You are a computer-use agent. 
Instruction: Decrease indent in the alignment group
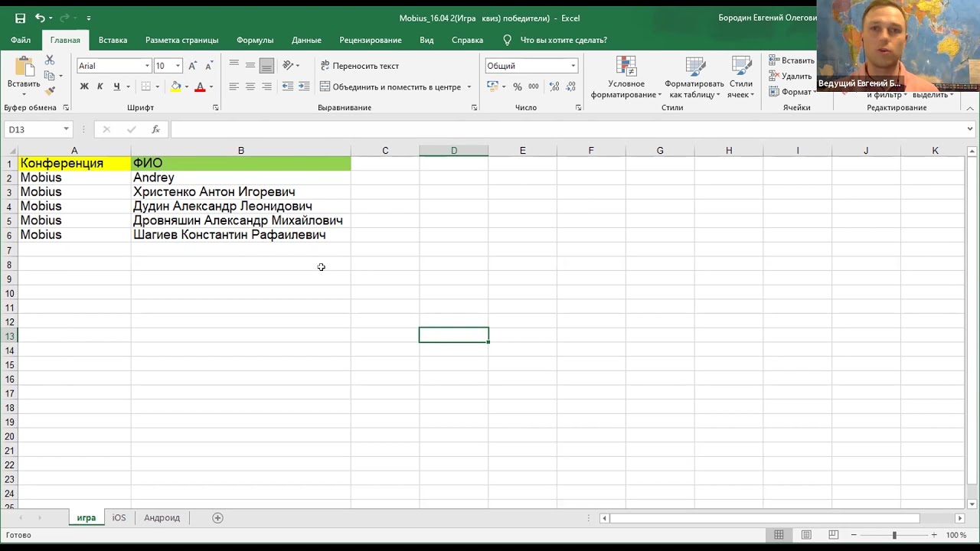[x=288, y=86]
